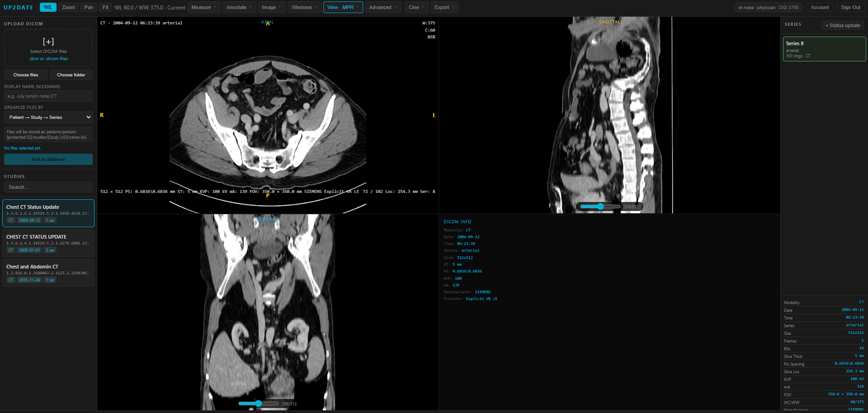Image resolution: width=868 pixels, height=413 pixels.
Task: Click the 'No files selected yet.' status text
Action: click(23, 148)
